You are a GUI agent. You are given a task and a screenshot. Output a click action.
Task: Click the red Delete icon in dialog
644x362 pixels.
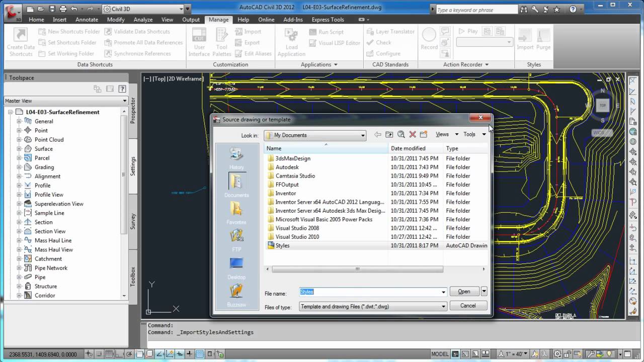click(413, 134)
